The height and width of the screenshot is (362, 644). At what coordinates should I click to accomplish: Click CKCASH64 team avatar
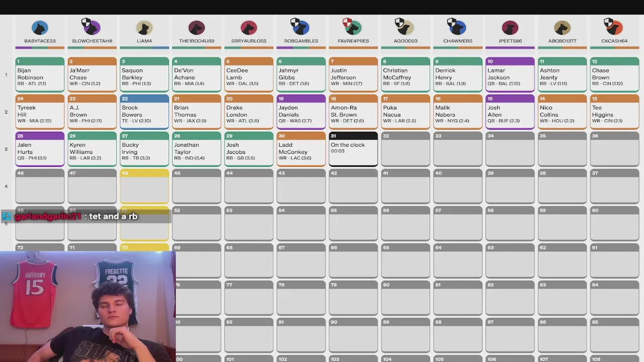614,27
